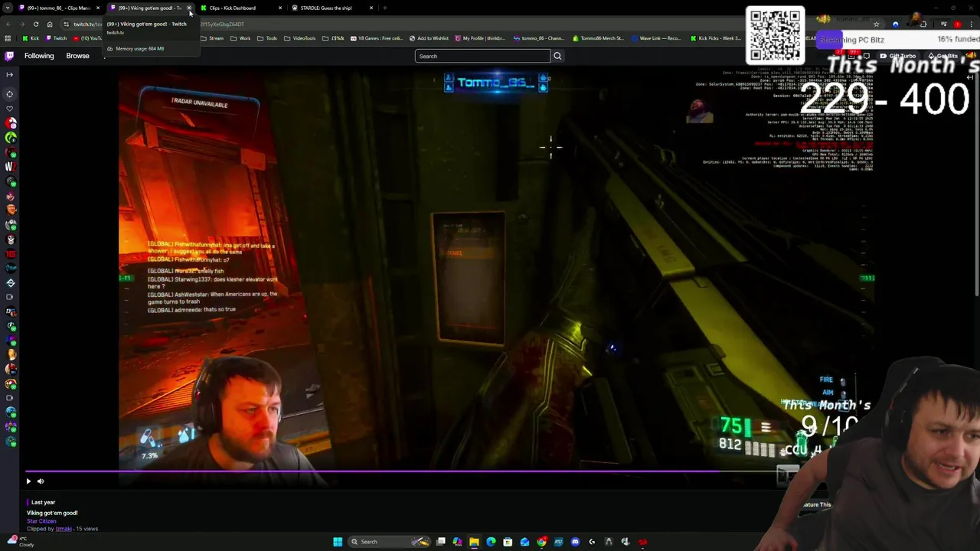Open the Following page
Image resolution: width=980 pixels, height=551 pixels.
[39, 56]
